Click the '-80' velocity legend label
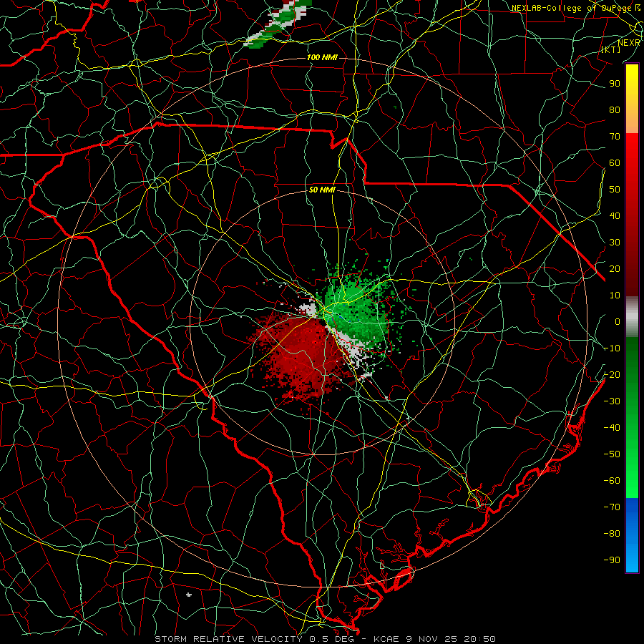644x644 pixels. [x=612, y=534]
